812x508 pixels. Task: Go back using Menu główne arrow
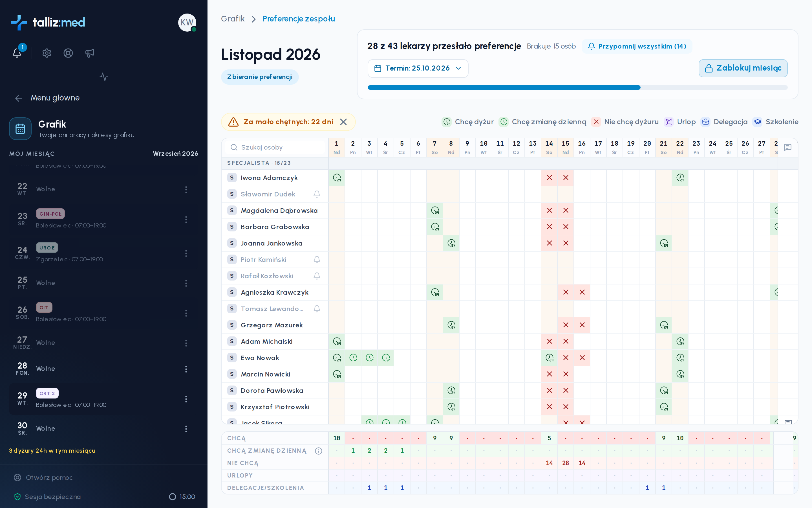[x=18, y=98]
